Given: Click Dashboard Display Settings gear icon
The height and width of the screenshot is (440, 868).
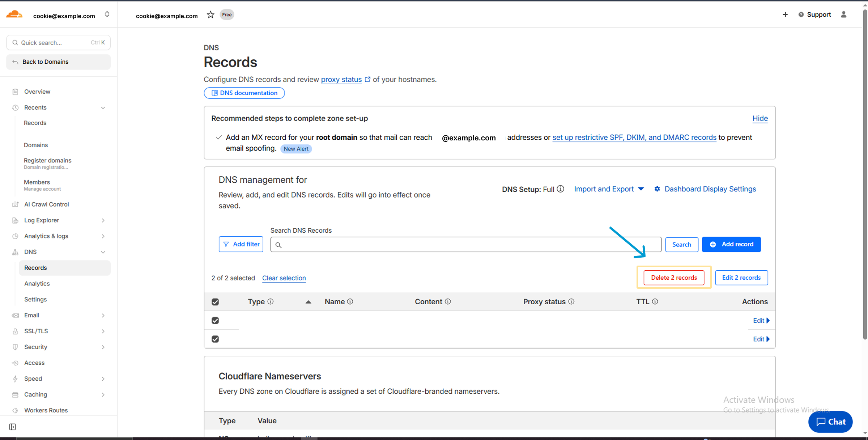Looking at the screenshot, I should (657, 189).
